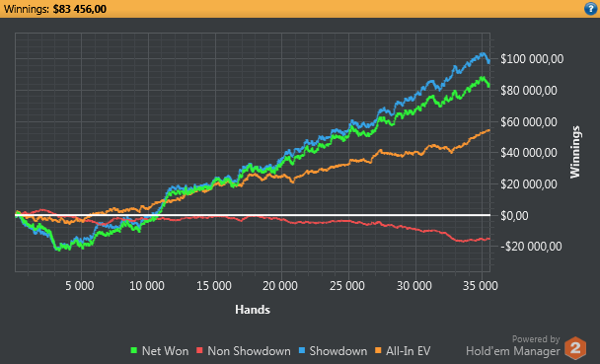This screenshot has width=600, height=364.
Task: Click the 25 000 hands axis label
Action: point(347,286)
